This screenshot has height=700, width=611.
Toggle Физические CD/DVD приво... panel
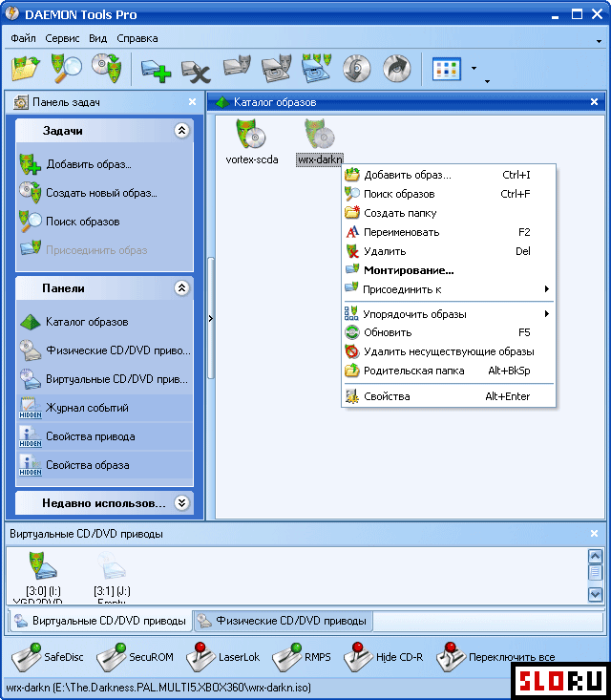click(x=104, y=350)
